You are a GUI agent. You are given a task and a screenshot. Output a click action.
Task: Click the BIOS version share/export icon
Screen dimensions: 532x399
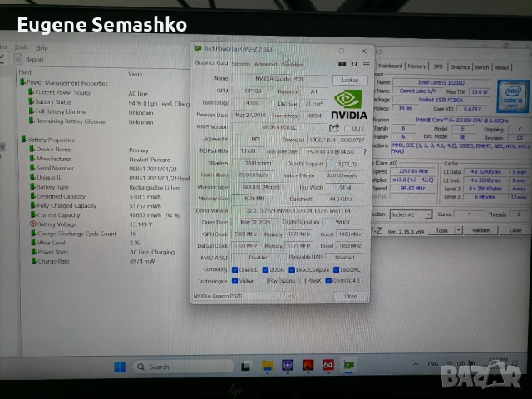[334, 127]
